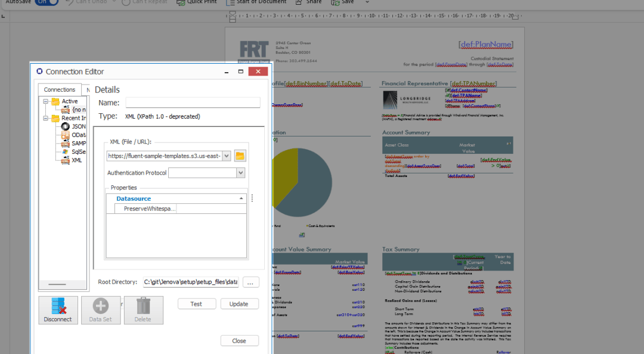Image resolution: width=644 pixels, height=354 pixels.
Task: Click the [def:PlanName] tag in document
Action: (x=486, y=44)
